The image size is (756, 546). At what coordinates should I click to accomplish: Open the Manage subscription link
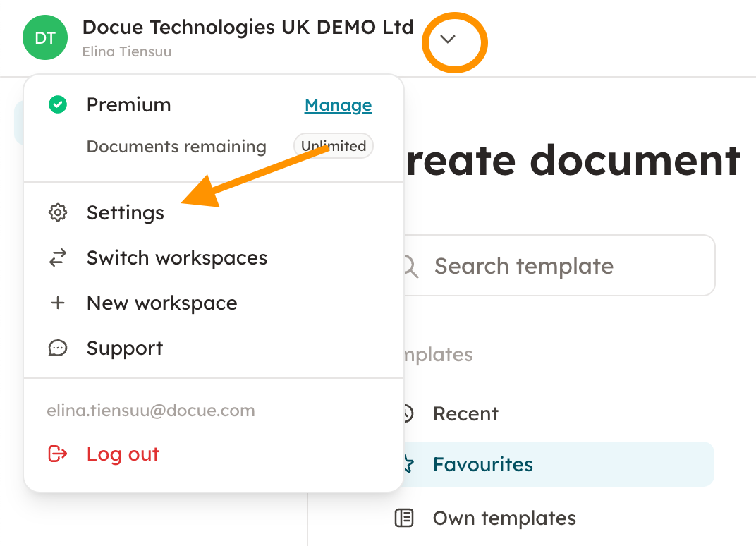(x=338, y=105)
